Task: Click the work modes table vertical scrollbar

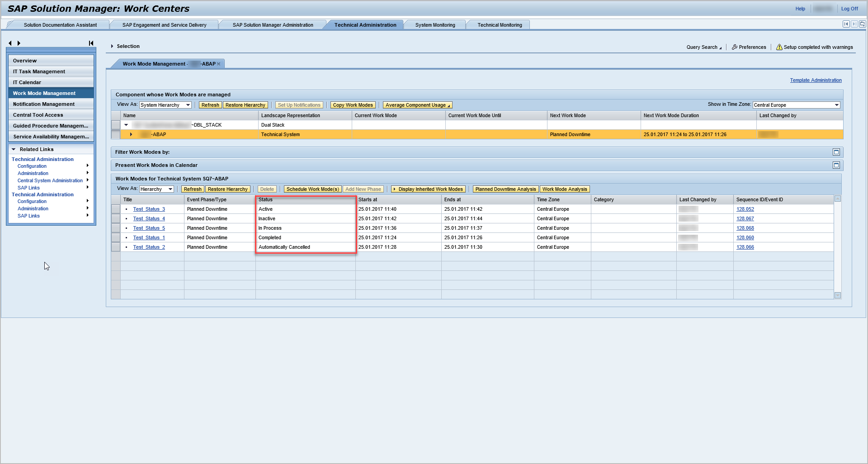Action: point(838,247)
